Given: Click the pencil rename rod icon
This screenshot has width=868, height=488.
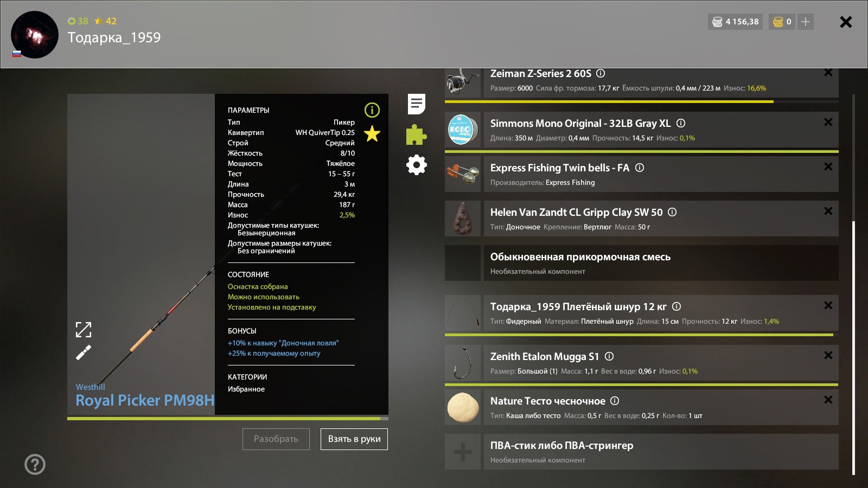Looking at the screenshot, I should point(83,353).
